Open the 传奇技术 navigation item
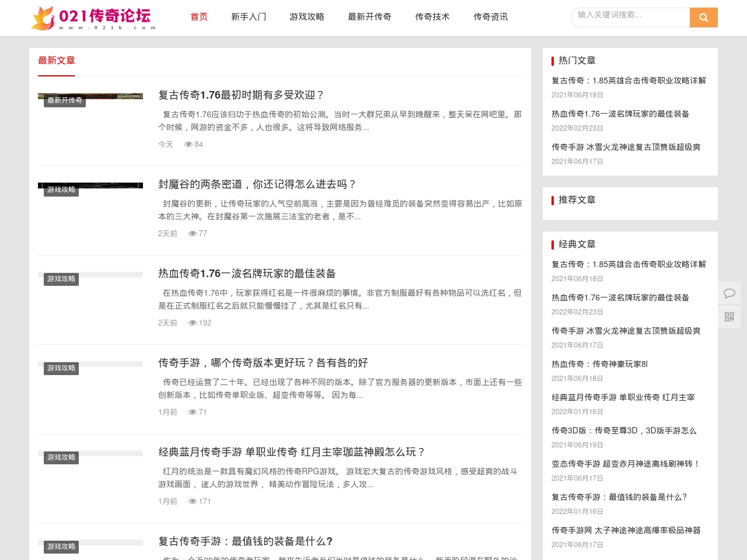 click(x=432, y=17)
